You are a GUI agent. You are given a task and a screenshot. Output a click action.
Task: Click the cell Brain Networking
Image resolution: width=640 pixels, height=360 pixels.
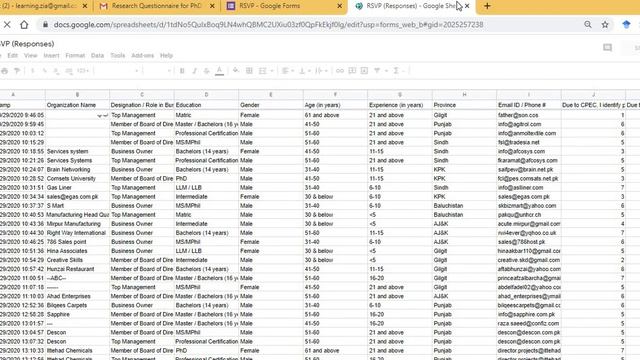click(77, 170)
